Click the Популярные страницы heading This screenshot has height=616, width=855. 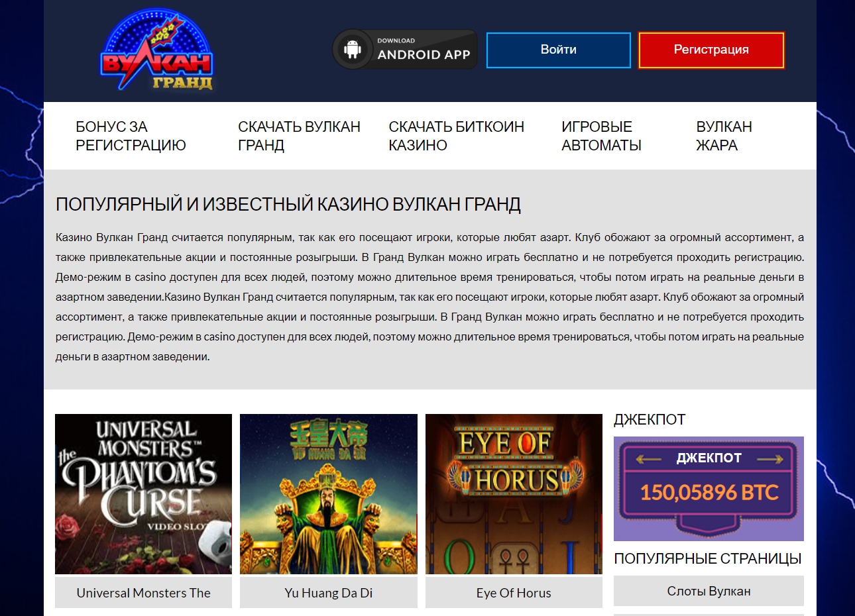coord(708,558)
